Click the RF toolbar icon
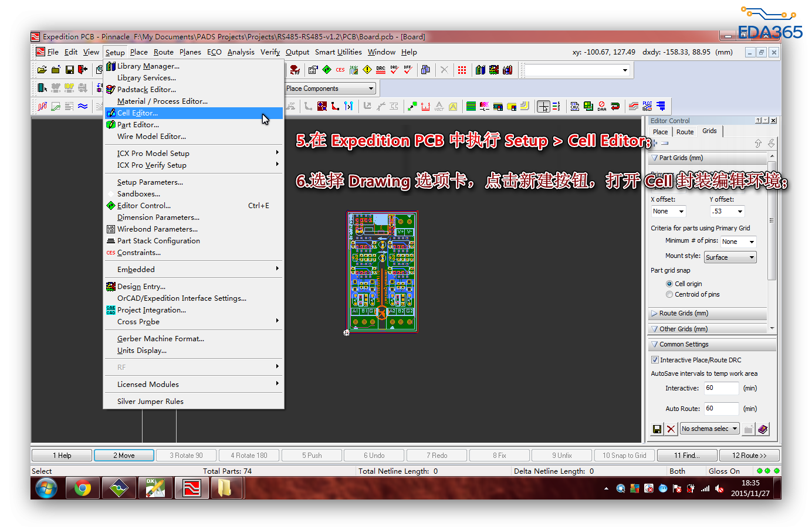Viewport: 812px width, 530px height. point(295,70)
